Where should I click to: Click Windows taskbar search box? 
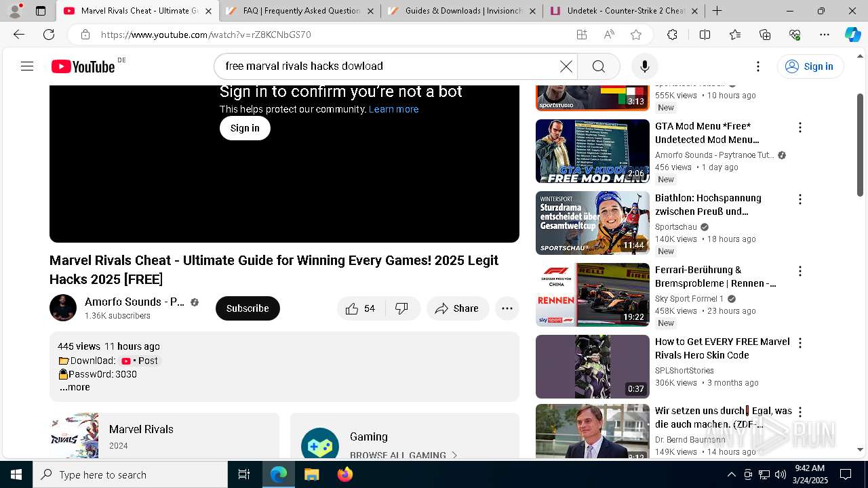point(130,474)
